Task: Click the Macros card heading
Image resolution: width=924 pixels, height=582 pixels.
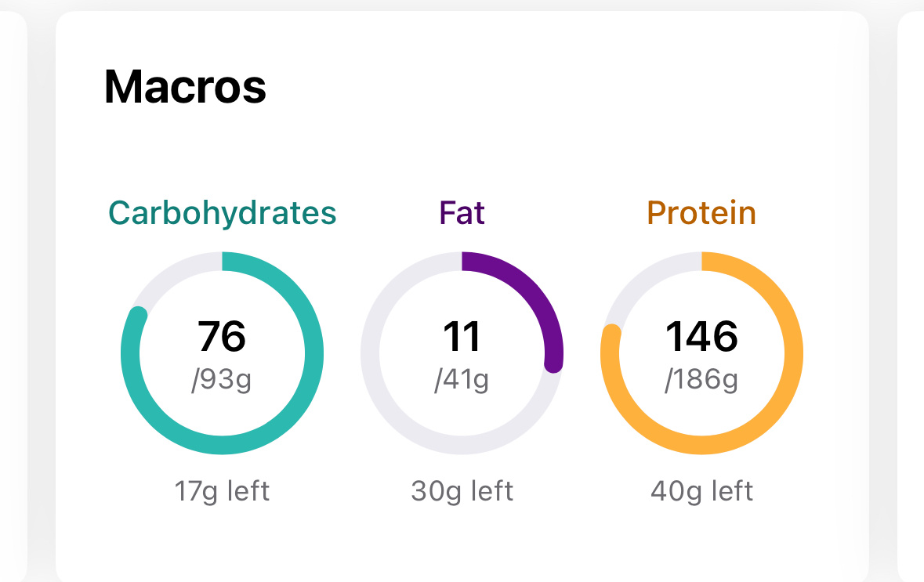Action: tap(185, 87)
